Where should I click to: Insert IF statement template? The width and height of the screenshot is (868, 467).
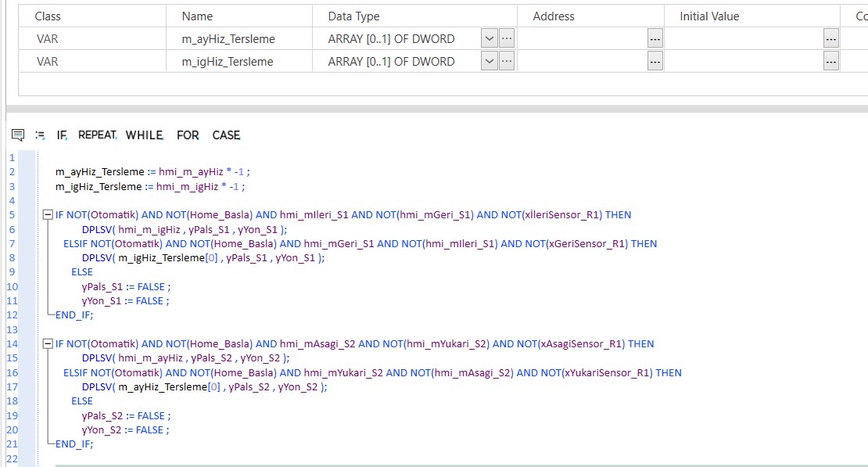click(x=62, y=135)
